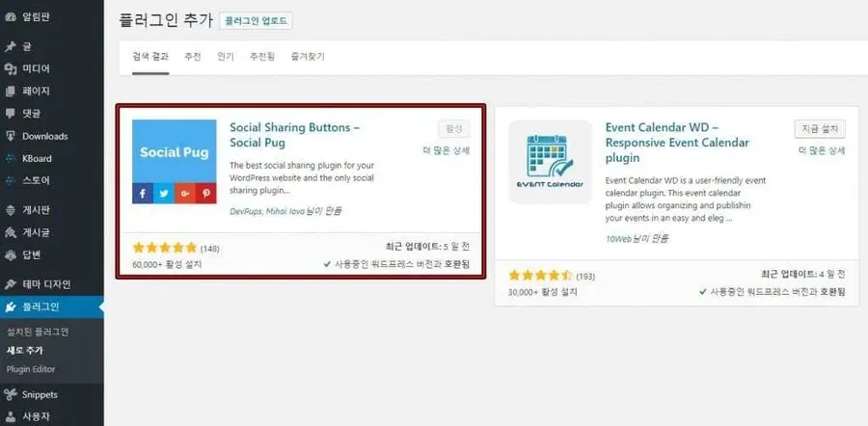Click the 미디어 media icon
Image resolution: width=868 pixels, height=426 pixels.
[x=10, y=68]
